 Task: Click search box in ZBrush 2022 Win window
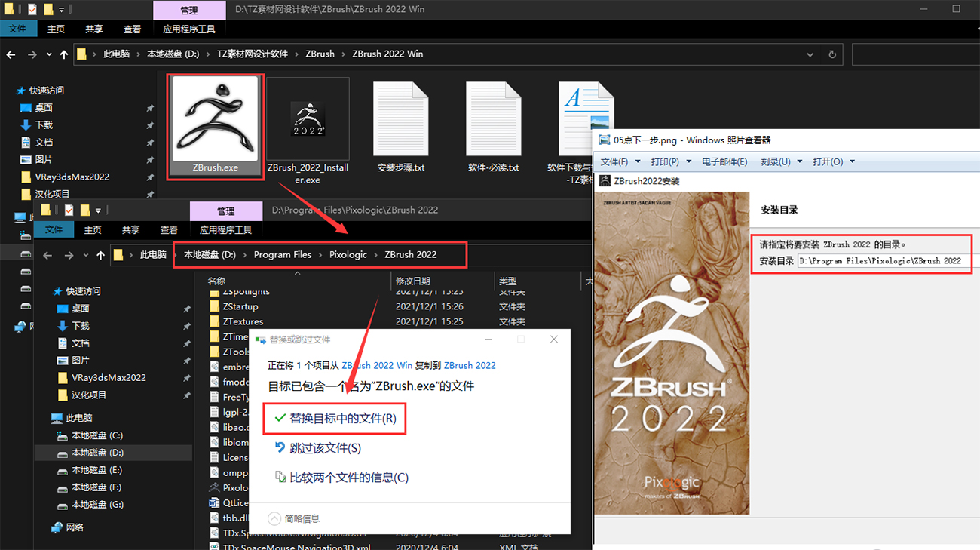tap(915, 54)
